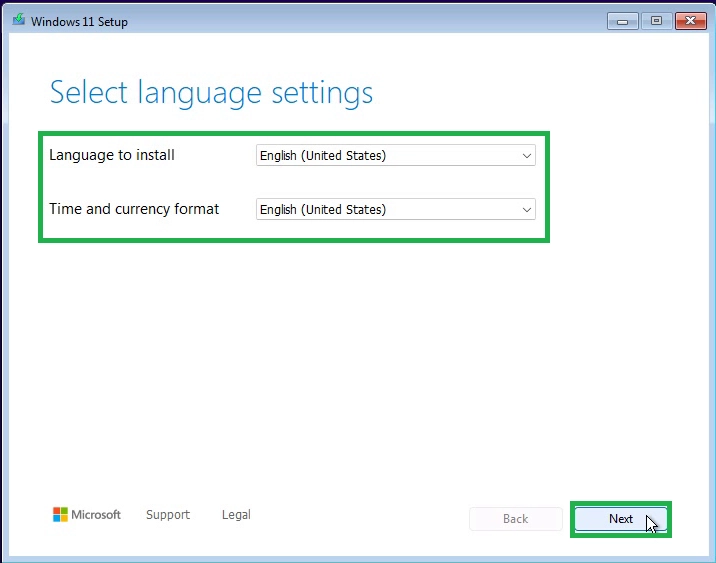Click the Next button
716x563 pixels.
pyautogui.click(x=621, y=519)
